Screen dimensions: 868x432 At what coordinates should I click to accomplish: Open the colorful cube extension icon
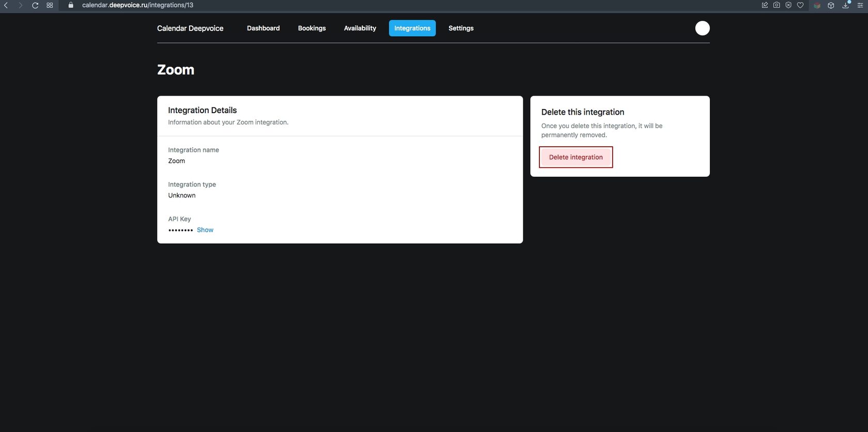pyautogui.click(x=817, y=5)
